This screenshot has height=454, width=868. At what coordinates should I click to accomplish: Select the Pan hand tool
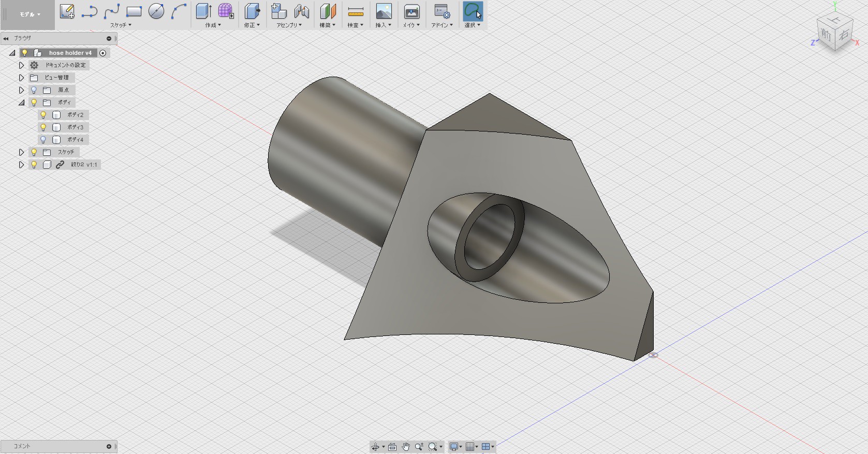pyautogui.click(x=406, y=446)
